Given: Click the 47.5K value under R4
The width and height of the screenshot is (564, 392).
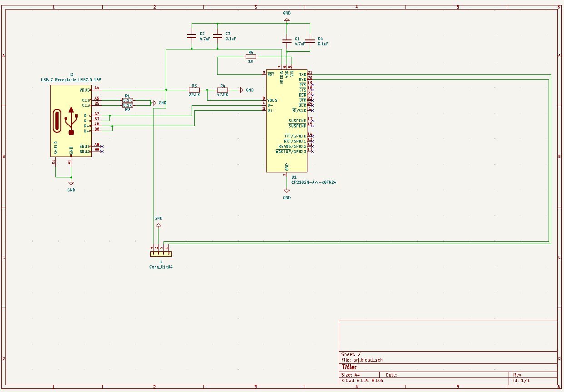Looking at the screenshot, I should pos(223,94).
